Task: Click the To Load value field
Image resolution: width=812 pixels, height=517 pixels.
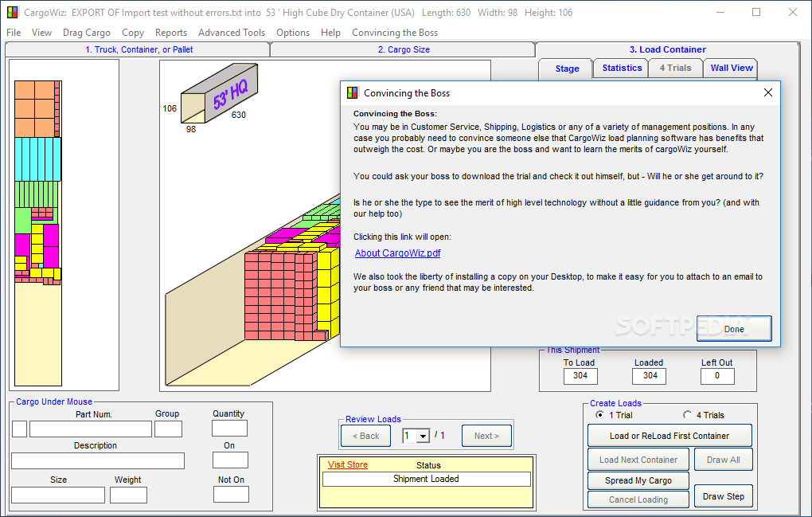Action: tap(580, 376)
